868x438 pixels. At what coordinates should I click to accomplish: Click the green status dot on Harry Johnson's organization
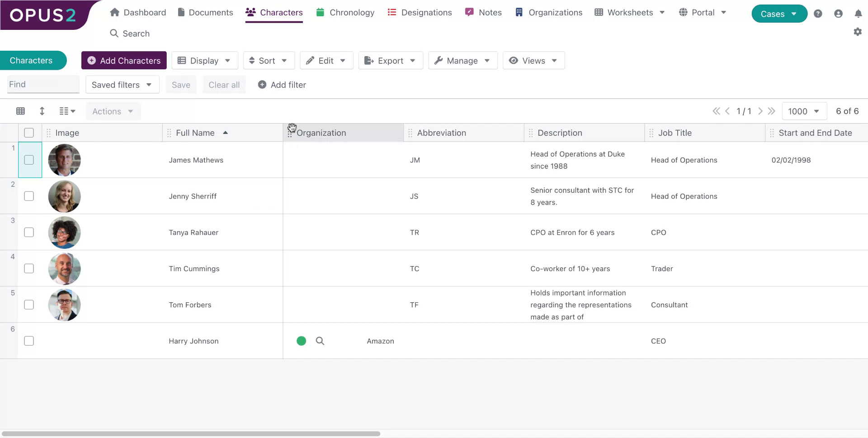(x=302, y=341)
